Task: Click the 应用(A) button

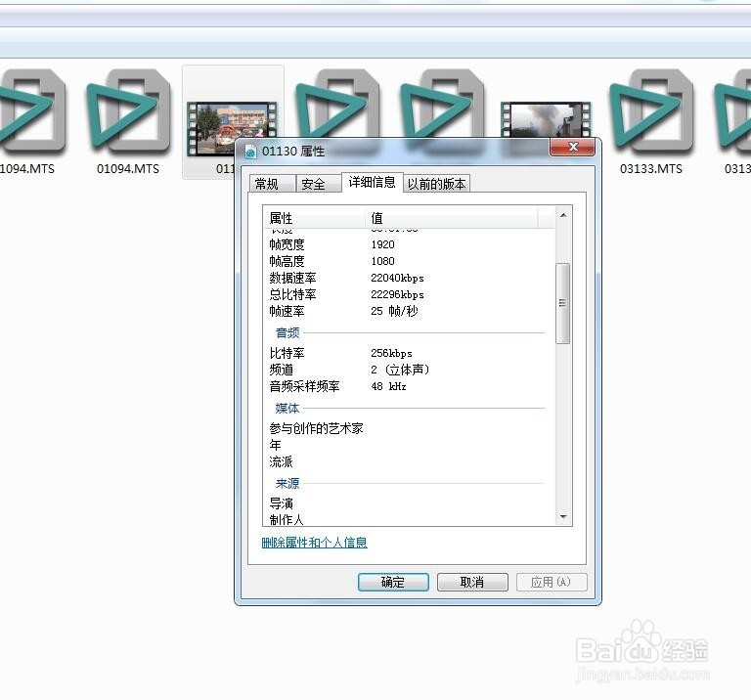Action: tap(552, 583)
